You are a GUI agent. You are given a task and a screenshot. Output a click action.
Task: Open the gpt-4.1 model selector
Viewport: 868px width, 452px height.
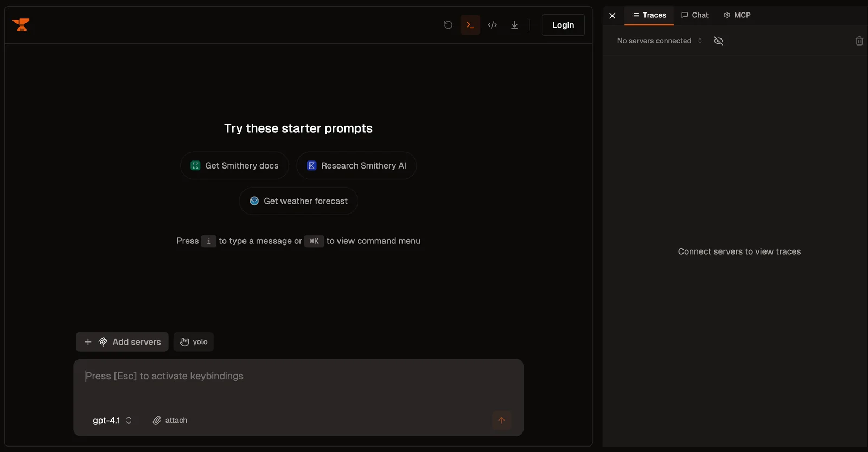(x=112, y=421)
